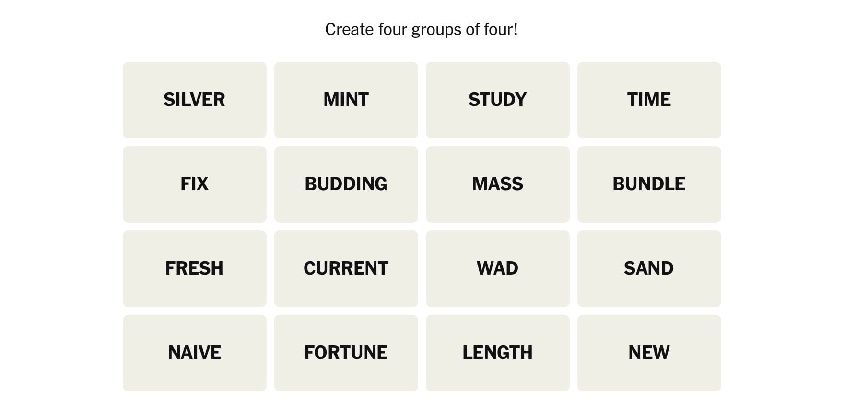Choose the STUDY tile

pyautogui.click(x=497, y=100)
